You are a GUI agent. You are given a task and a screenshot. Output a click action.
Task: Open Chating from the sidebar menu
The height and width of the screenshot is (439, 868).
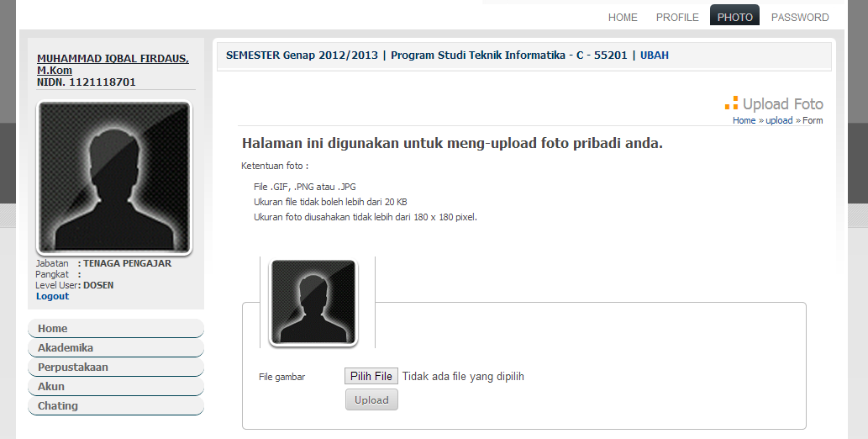[58, 405]
